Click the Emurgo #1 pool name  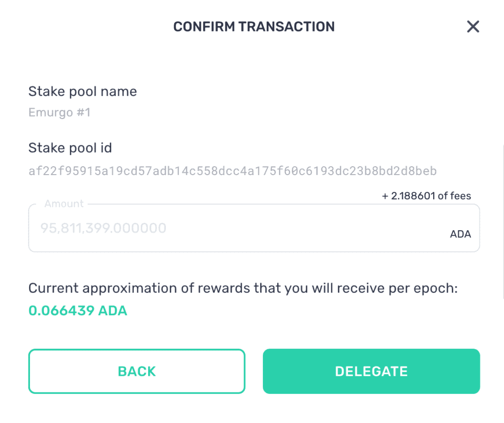click(60, 112)
